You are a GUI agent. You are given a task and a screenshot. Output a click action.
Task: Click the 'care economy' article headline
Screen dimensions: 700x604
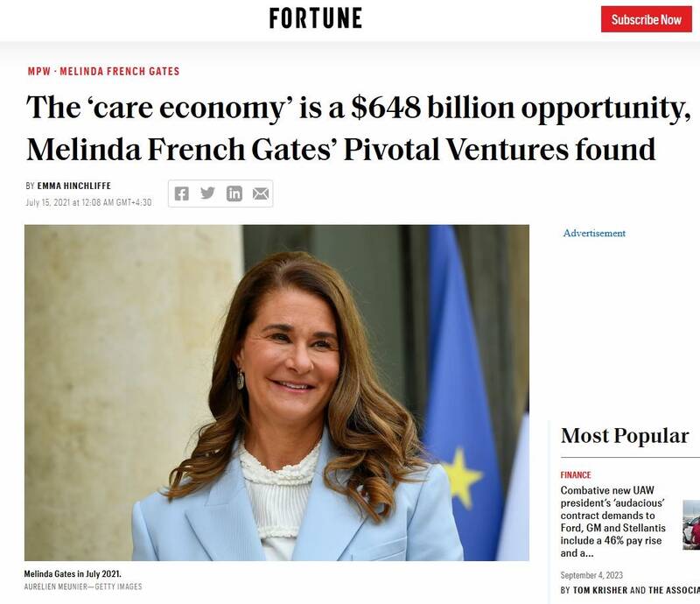coord(341,128)
